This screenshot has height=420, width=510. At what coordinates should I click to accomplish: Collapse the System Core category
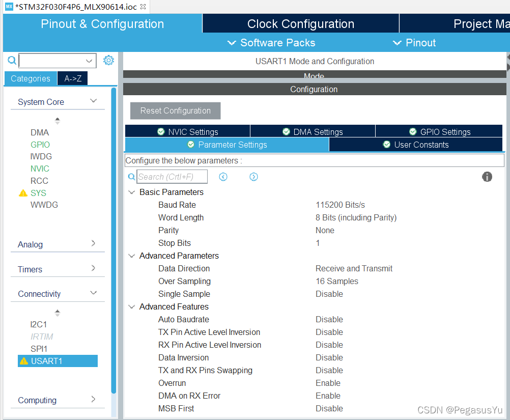[x=93, y=101]
